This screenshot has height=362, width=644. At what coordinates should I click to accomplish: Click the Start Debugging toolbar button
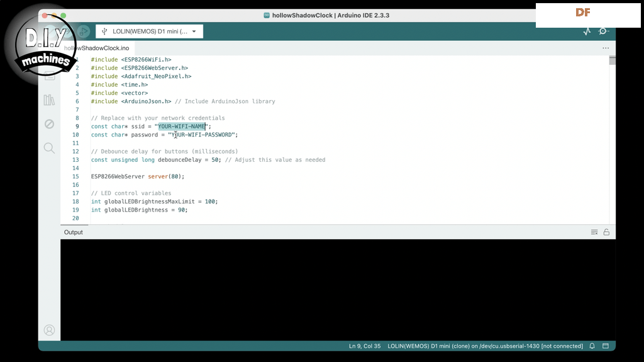coord(84,31)
